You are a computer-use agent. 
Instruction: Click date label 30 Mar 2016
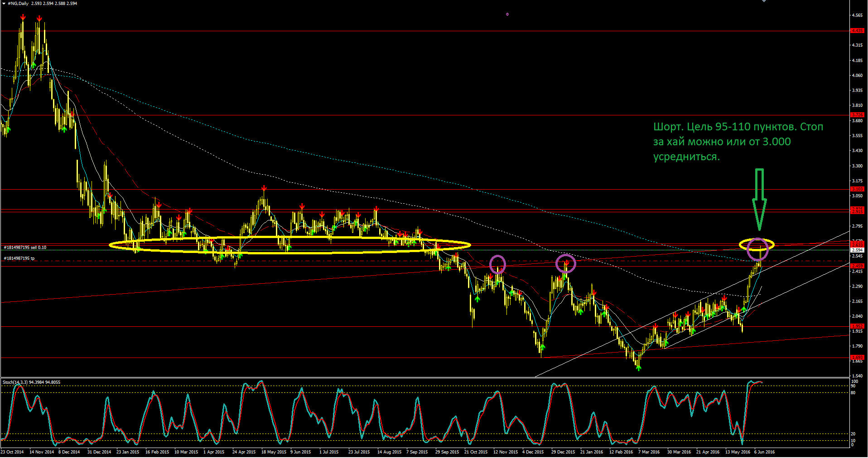pyautogui.click(x=679, y=452)
